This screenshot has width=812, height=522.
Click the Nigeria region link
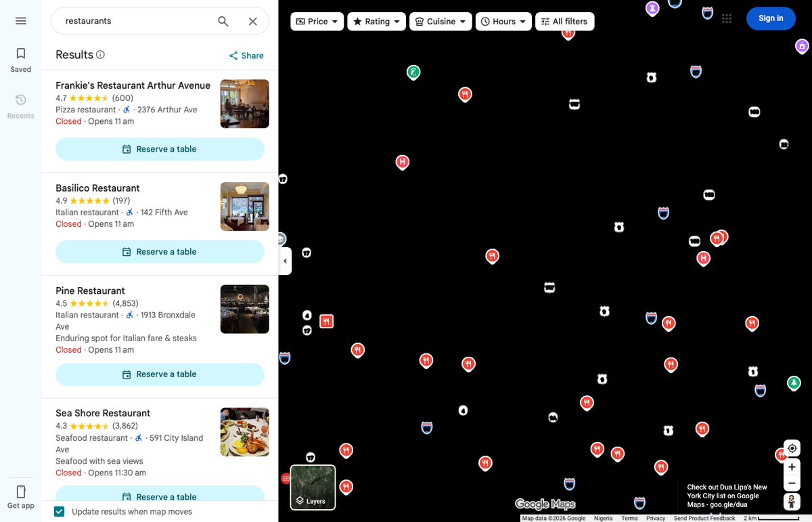click(604, 518)
